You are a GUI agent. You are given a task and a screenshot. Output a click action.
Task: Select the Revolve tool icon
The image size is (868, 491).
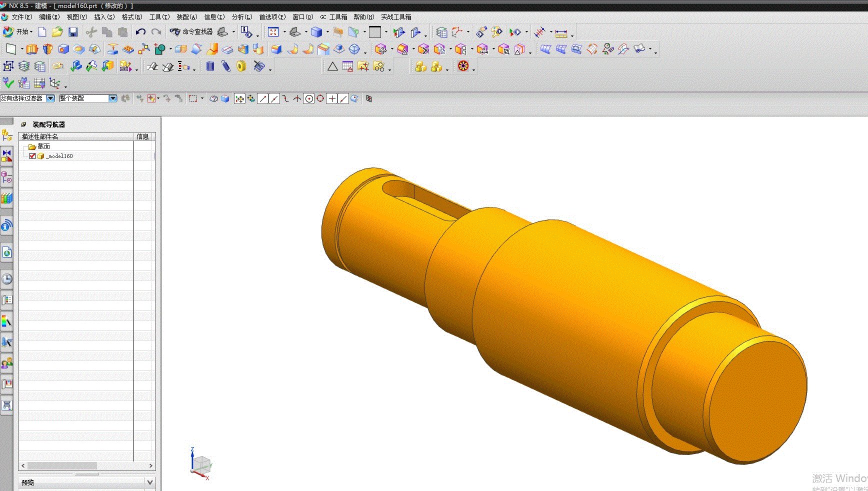click(x=47, y=49)
